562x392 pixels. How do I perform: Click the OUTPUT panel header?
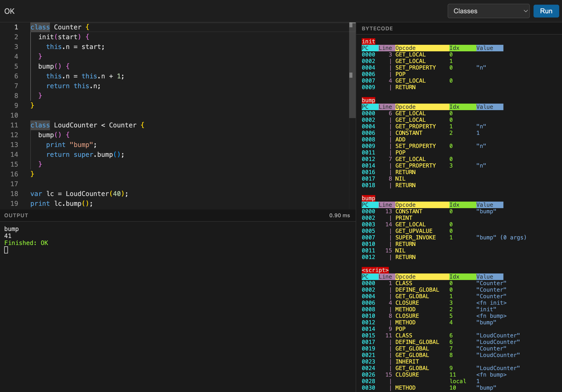pos(16,215)
